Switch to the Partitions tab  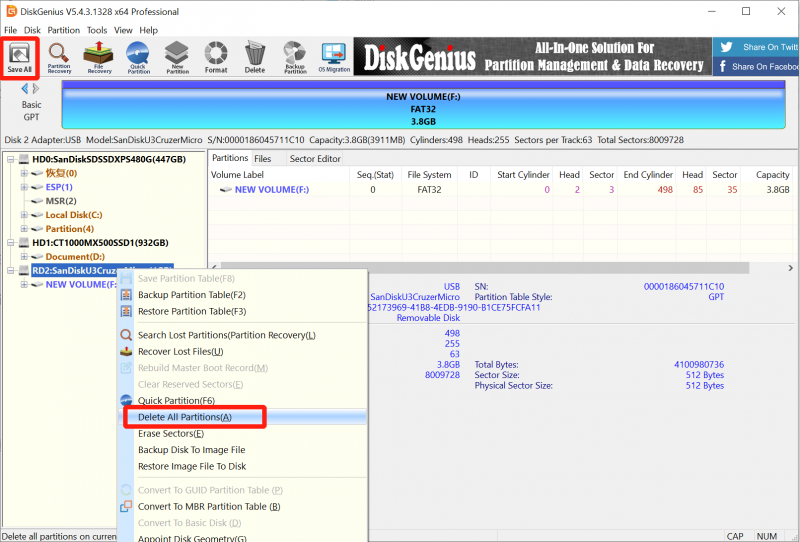[x=230, y=158]
